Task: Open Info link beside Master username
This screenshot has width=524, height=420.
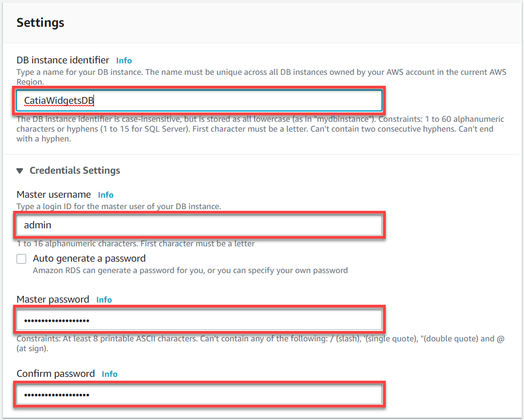Action: [105, 195]
